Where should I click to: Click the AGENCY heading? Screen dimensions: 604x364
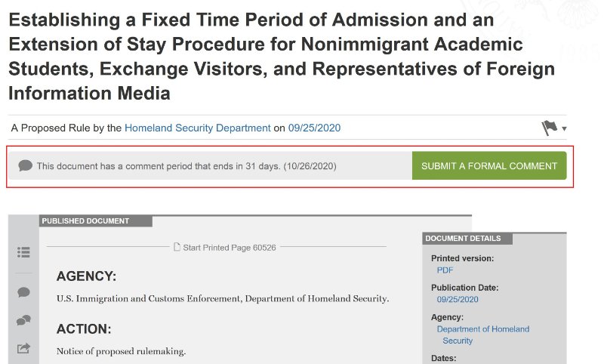click(86, 276)
